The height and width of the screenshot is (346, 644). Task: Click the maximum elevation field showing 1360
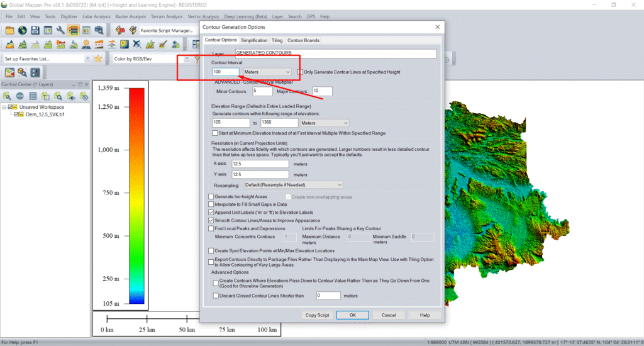(279, 123)
